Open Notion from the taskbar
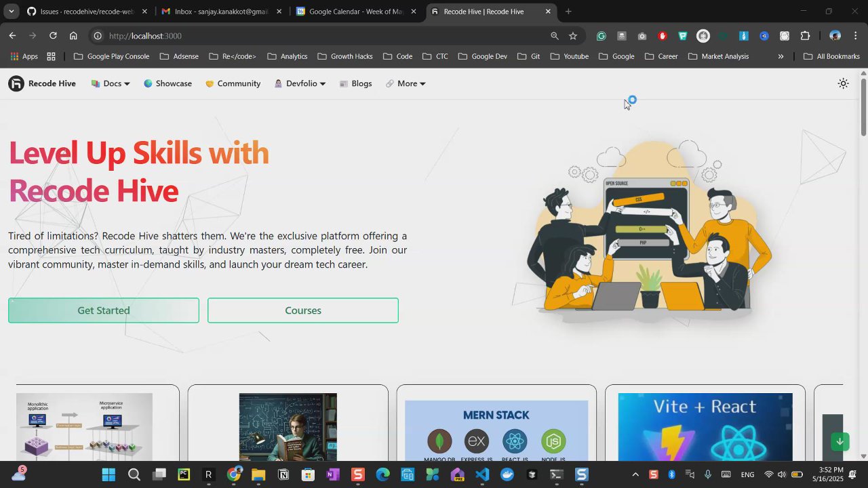This screenshot has height=488, width=868. click(x=283, y=474)
